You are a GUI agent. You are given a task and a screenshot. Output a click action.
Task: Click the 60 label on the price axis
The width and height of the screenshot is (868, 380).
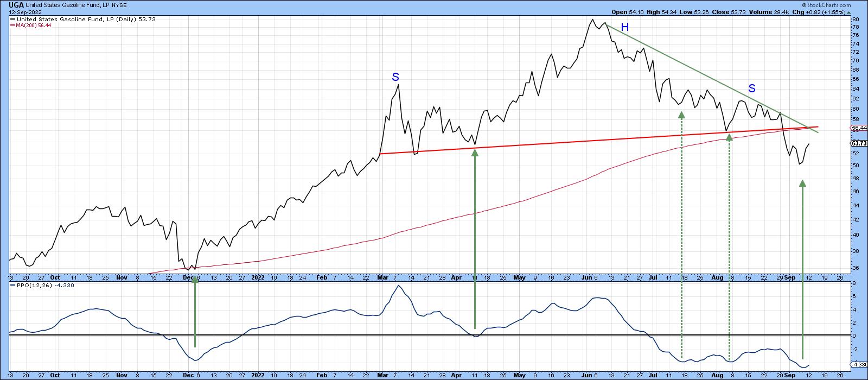[855, 109]
